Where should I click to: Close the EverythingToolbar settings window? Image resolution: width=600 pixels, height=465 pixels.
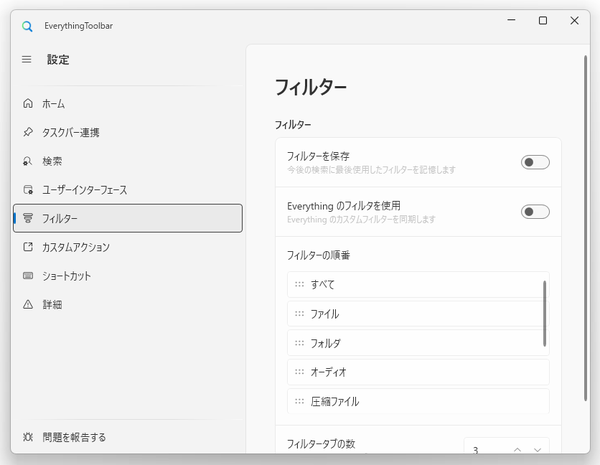pyautogui.click(x=574, y=20)
